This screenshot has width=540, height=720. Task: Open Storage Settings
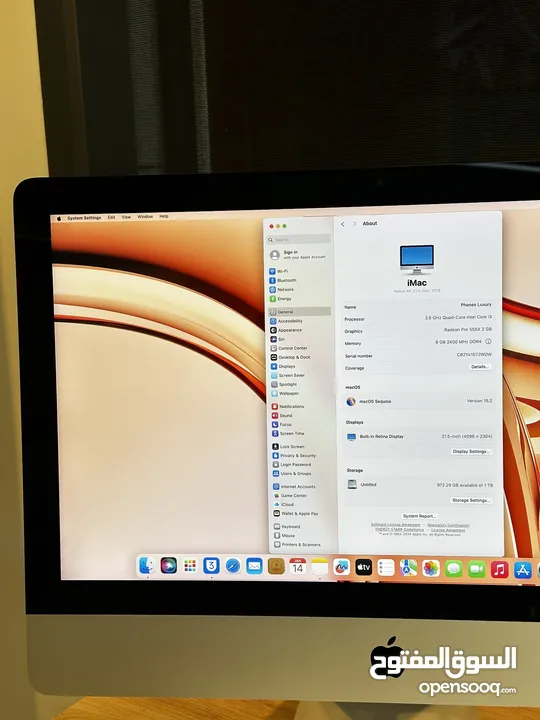[x=472, y=500]
